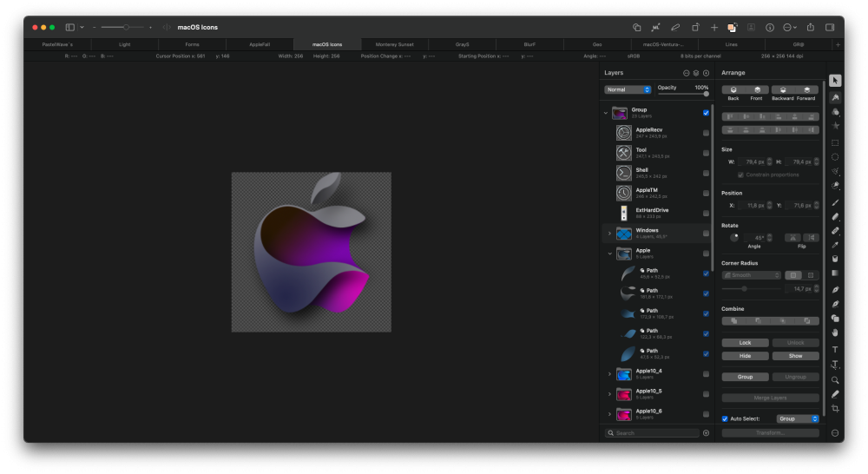This screenshot has width=868, height=474.
Task: Select the Crop tool
Action: 835,409
